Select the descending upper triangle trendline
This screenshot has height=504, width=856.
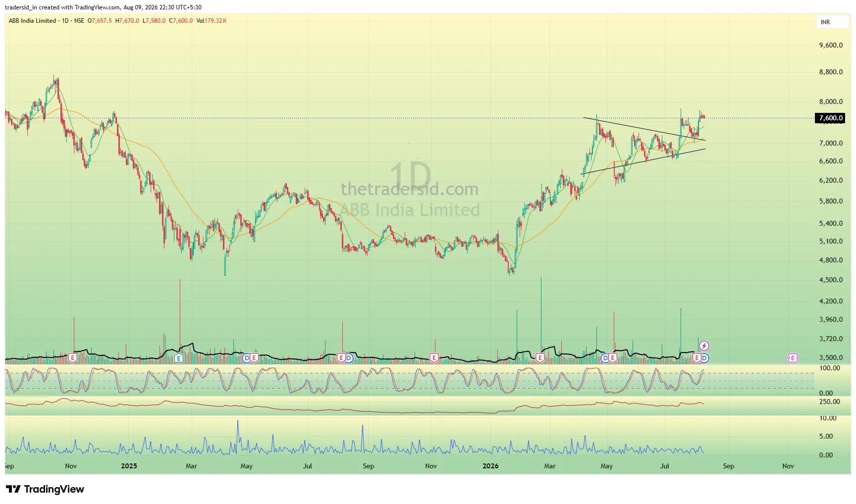(644, 129)
